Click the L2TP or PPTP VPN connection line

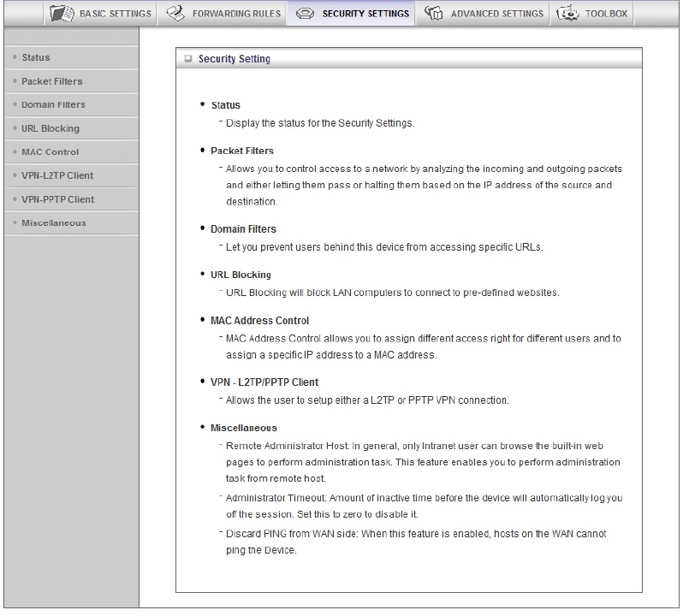tap(367, 400)
